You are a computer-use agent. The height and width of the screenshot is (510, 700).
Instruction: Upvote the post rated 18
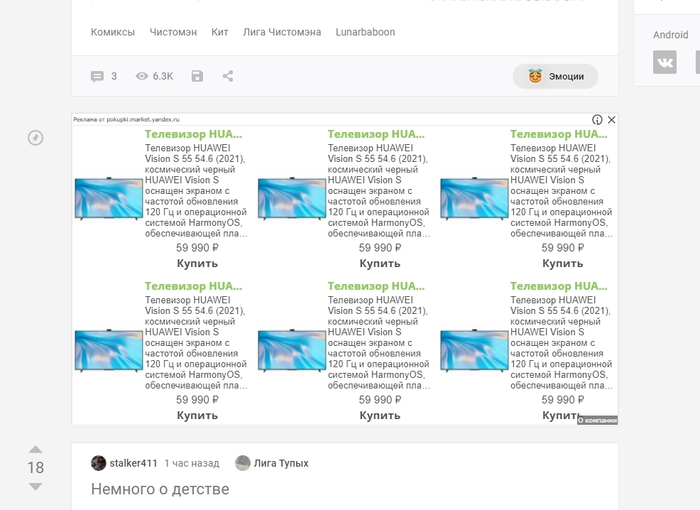click(x=35, y=449)
